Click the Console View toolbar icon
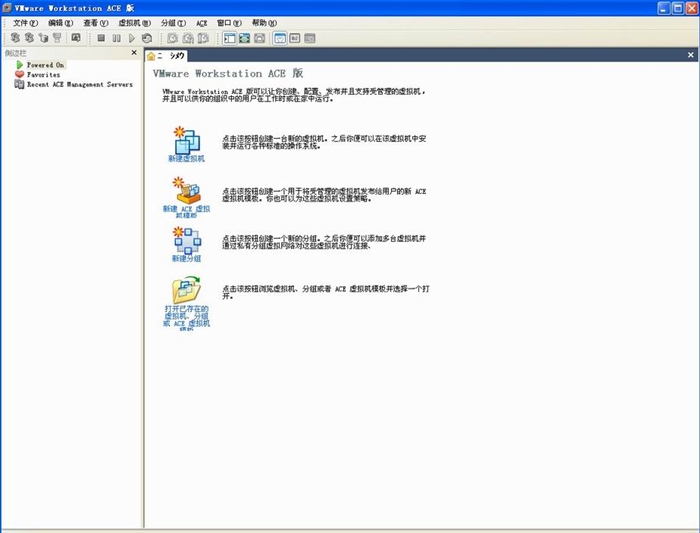This screenshot has height=533, width=700. tap(310, 38)
